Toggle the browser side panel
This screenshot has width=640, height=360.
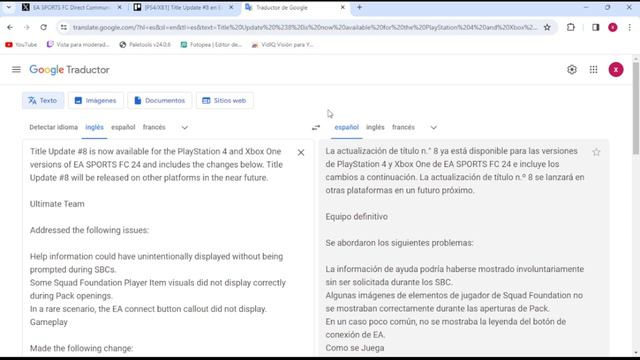click(596, 27)
